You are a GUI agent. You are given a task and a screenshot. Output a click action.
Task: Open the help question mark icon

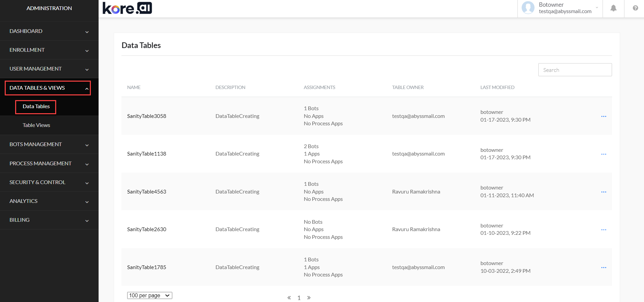click(635, 8)
